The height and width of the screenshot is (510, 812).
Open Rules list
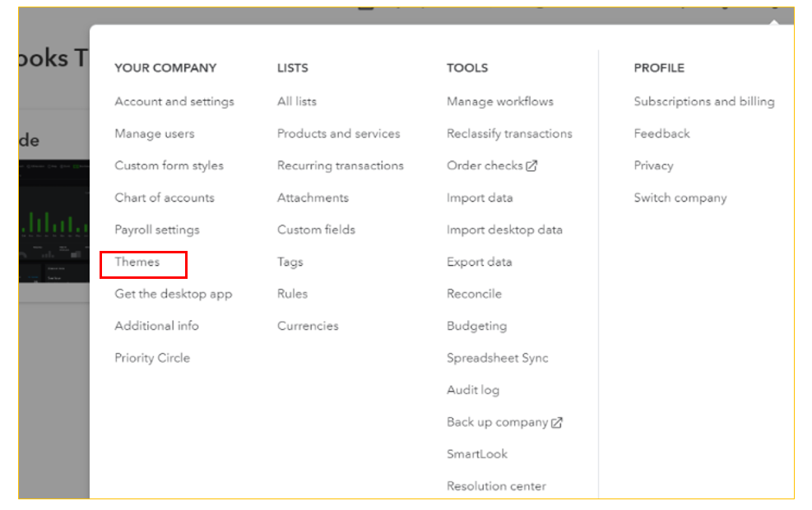(x=292, y=294)
